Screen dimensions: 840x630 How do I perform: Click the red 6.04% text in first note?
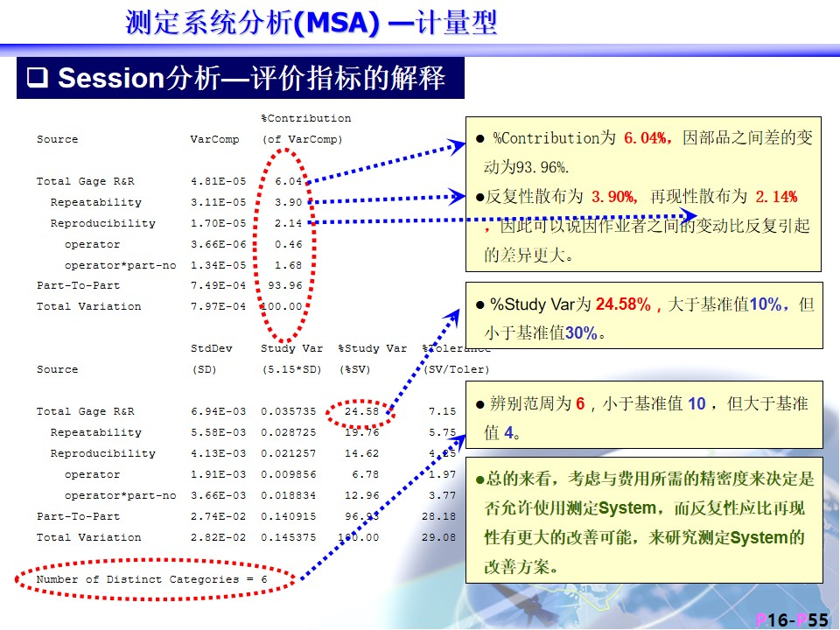click(x=648, y=138)
